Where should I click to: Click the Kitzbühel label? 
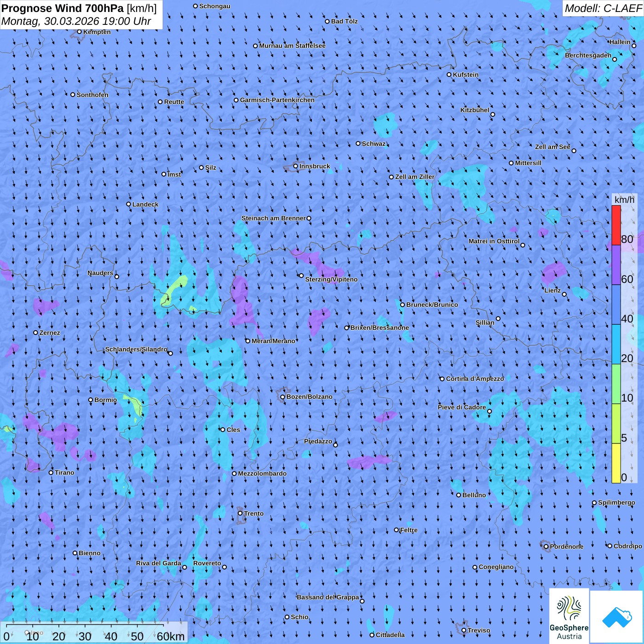click(475, 110)
